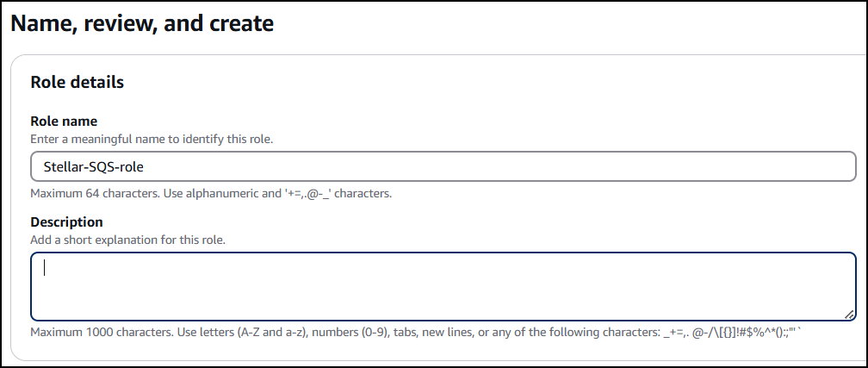Click the word "create" in the page title
Viewport: 868px width, 368px height.
pyautogui.click(x=238, y=23)
